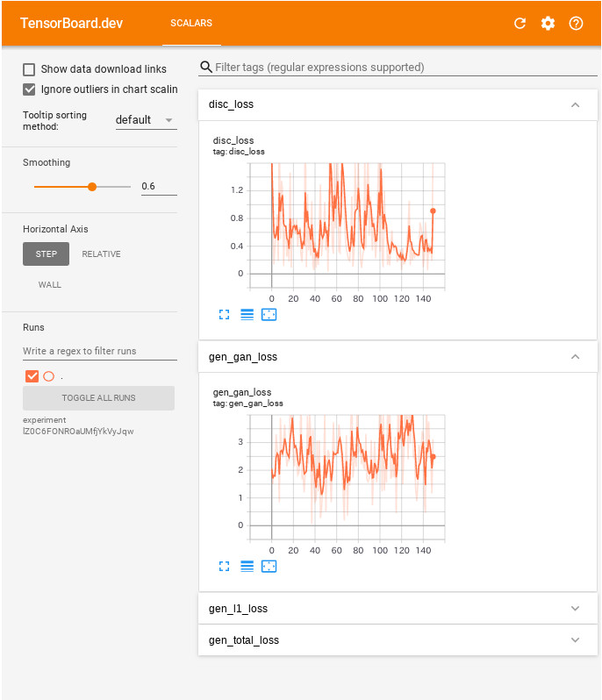Screen dimensions: 602x700
Task: Uncheck Ignore outliers in chart scaling
Action: (x=29, y=89)
